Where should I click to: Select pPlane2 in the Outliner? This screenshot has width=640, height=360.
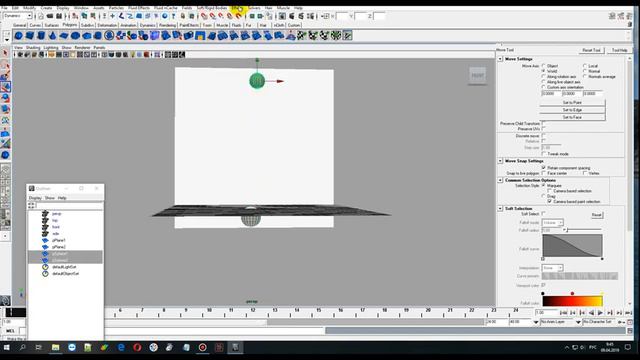point(59,247)
